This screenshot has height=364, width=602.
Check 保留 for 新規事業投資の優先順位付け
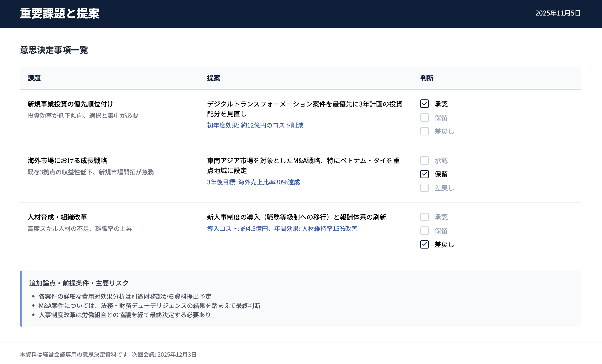424,118
